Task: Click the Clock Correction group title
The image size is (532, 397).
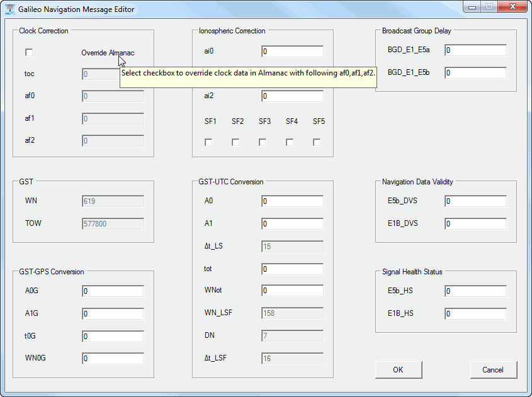Action: pos(43,31)
